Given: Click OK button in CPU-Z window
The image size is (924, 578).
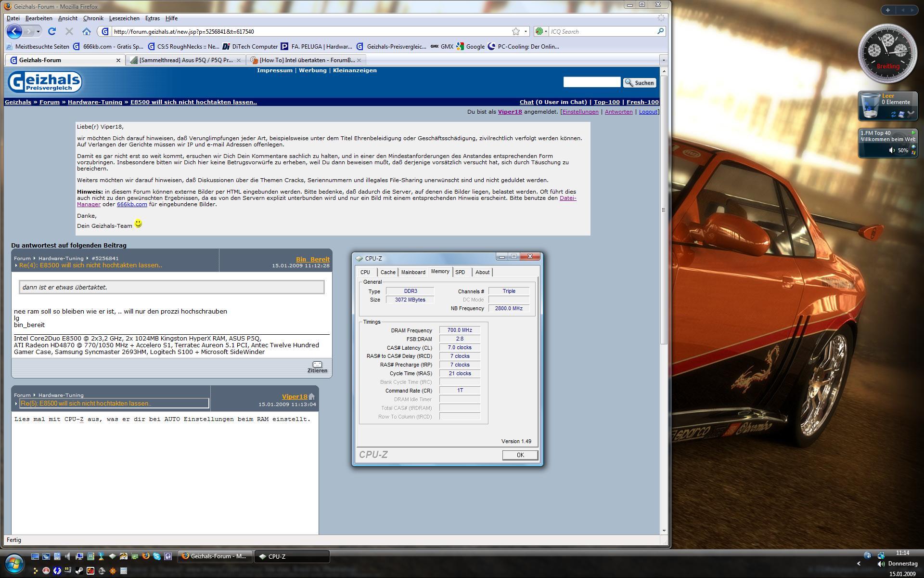Looking at the screenshot, I should click(x=520, y=455).
